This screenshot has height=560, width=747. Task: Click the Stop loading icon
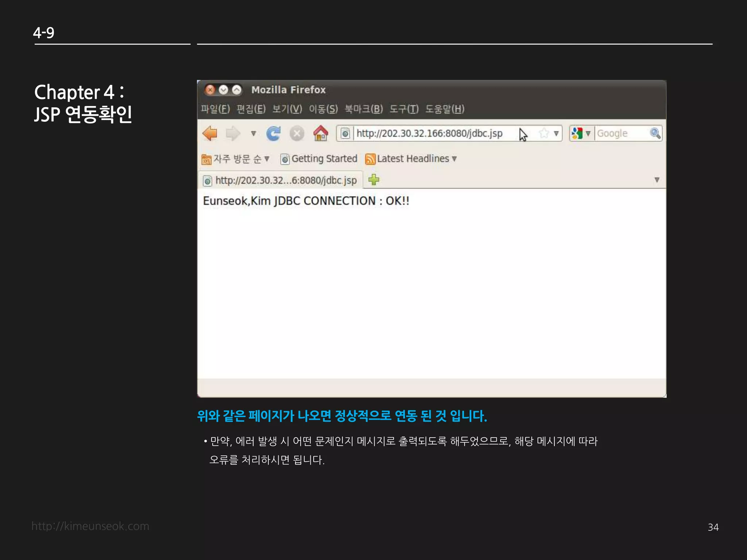(x=297, y=133)
